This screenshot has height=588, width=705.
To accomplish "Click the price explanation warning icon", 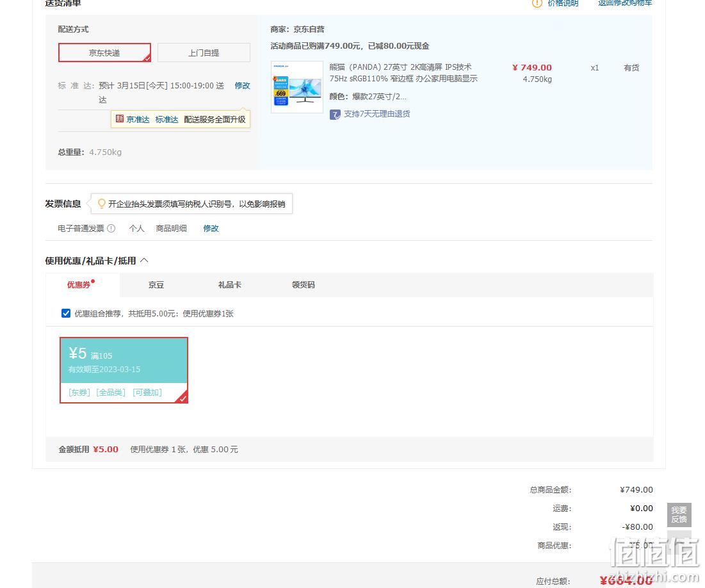I will (x=537, y=3).
